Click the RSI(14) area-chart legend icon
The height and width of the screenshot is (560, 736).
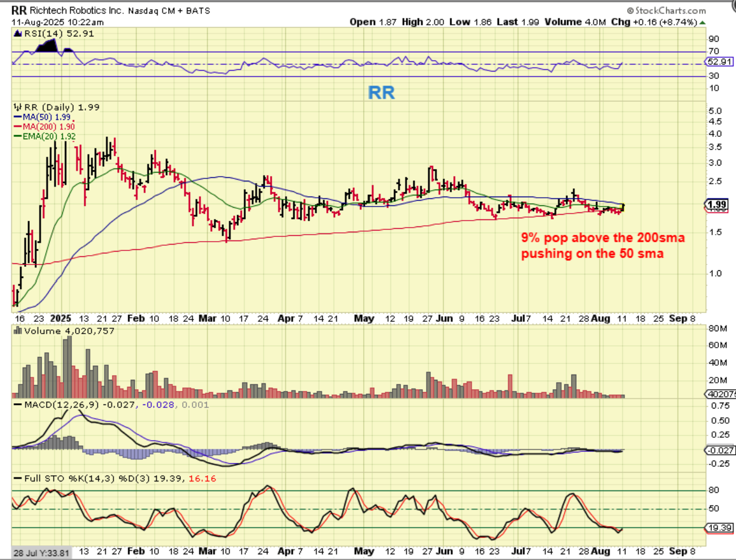18,33
